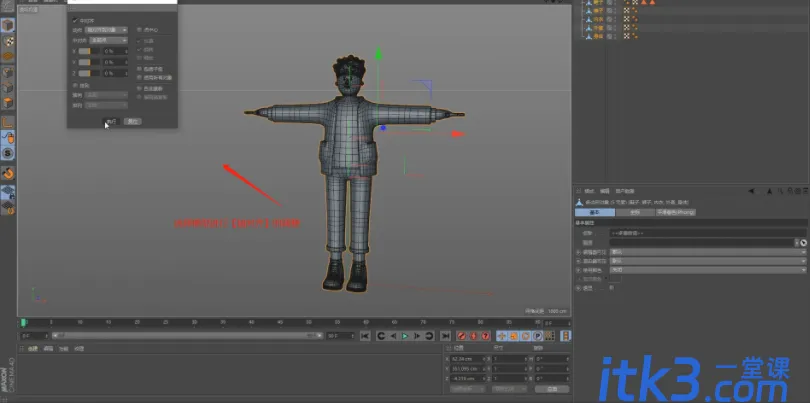Click the 应用 button in Coordinates panel
The width and height of the screenshot is (810, 403).
point(552,389)
